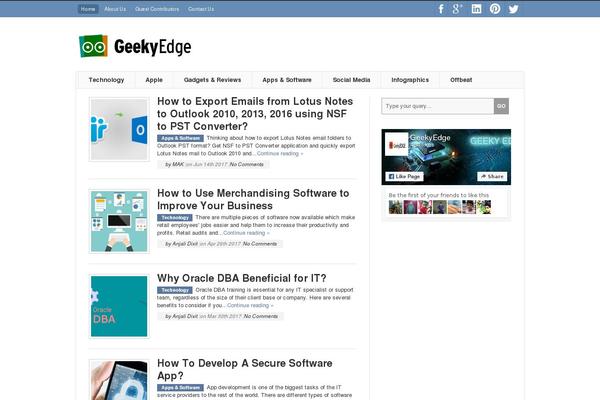Click the GeekyEdge site title text
Screen dimensions: 600x400
pyautogui.click(x=153, y=47)
